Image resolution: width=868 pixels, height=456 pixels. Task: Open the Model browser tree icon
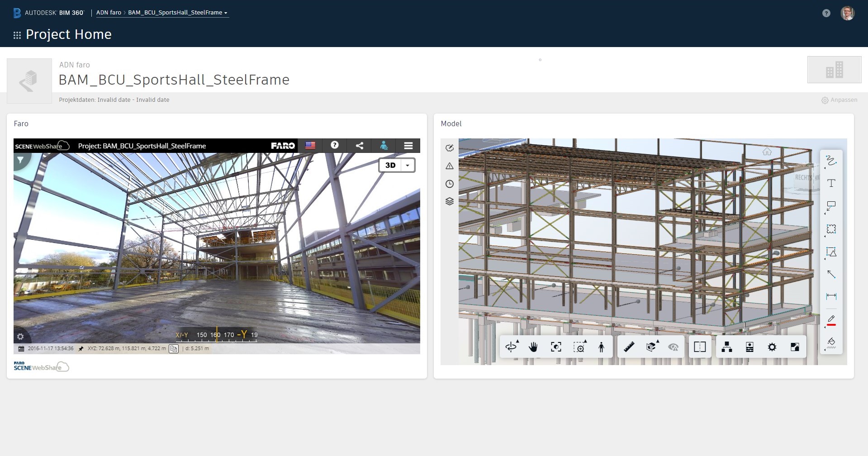(727, 347)
